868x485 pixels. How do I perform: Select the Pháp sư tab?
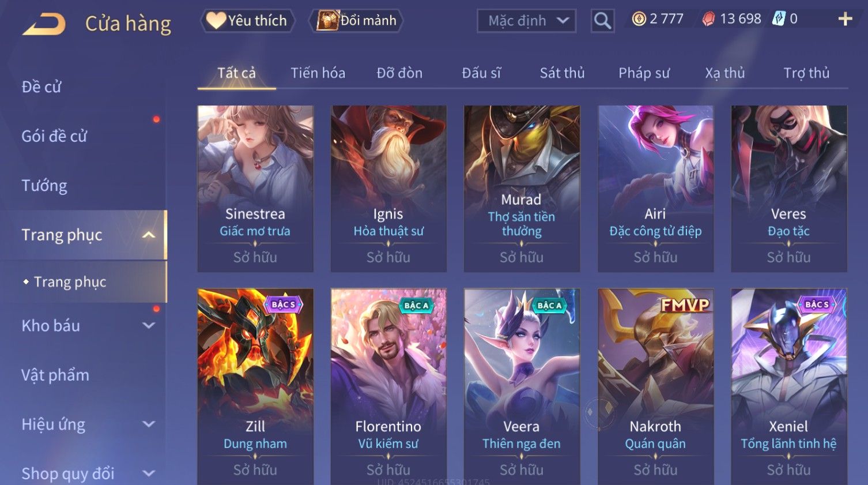[x=644, y=73]
